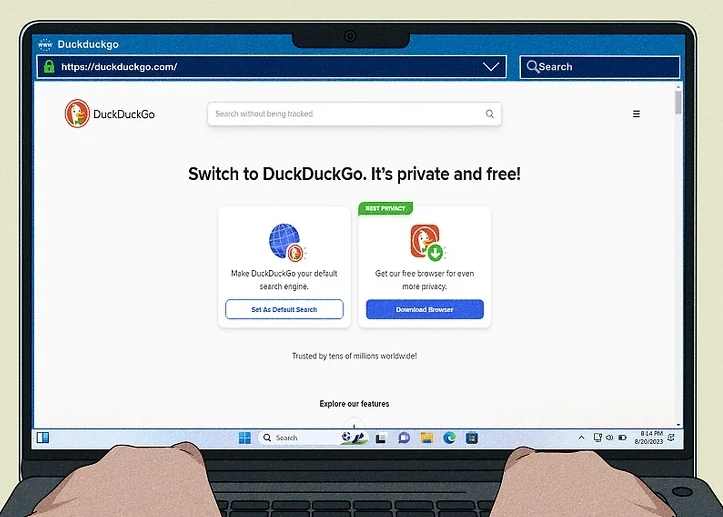Click the 'Switch to DuckDuckGo' headline
Viewport: 723px width, 517px height.
[354, 174]
